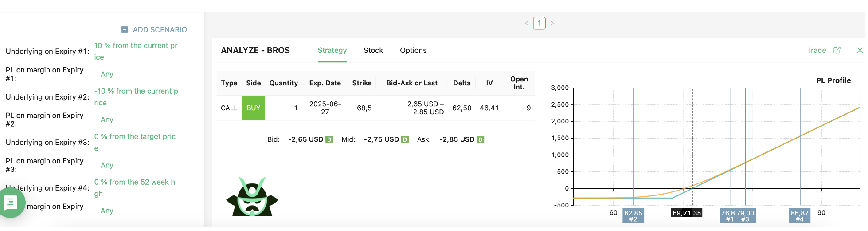Select the Strategy tab
This screenshot has width=868, height=231.
pyautogui.click(x=332, y=50)
